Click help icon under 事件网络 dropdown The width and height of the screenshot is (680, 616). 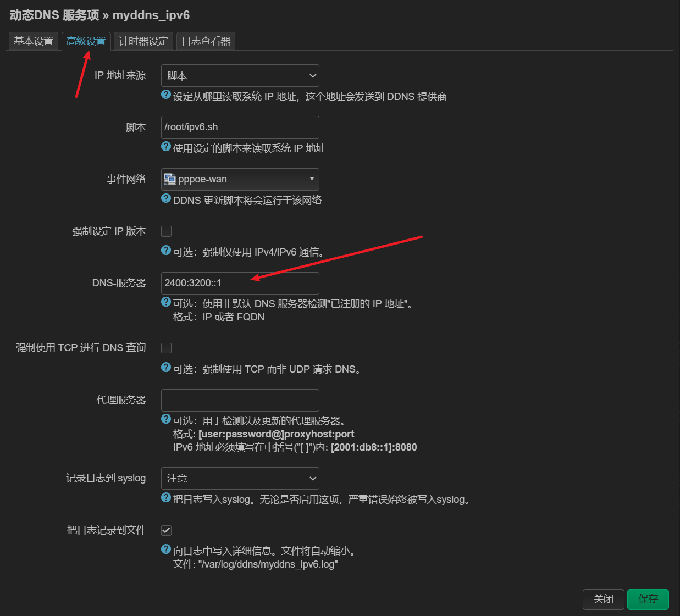click(x=166, y=198)
